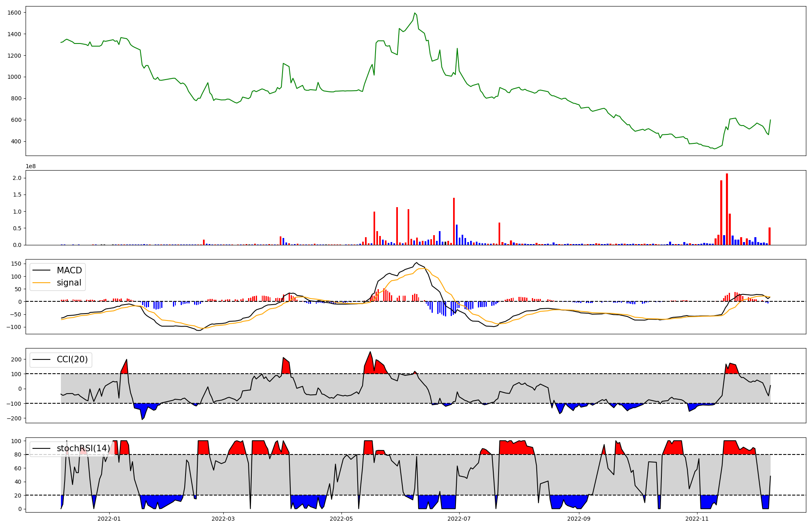Click the orange signal legend line
This screenshot has width=812, height=528.
coord(41,283)
